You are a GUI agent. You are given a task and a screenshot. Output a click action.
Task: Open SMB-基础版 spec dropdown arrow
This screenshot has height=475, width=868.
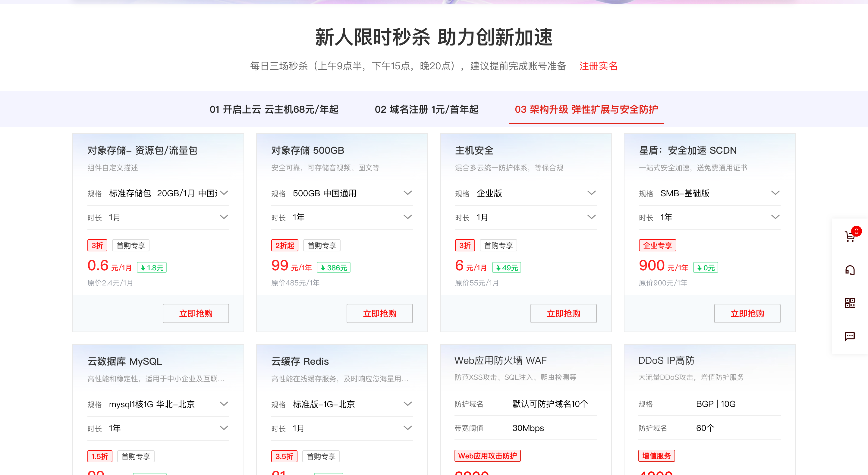point(775,193)
